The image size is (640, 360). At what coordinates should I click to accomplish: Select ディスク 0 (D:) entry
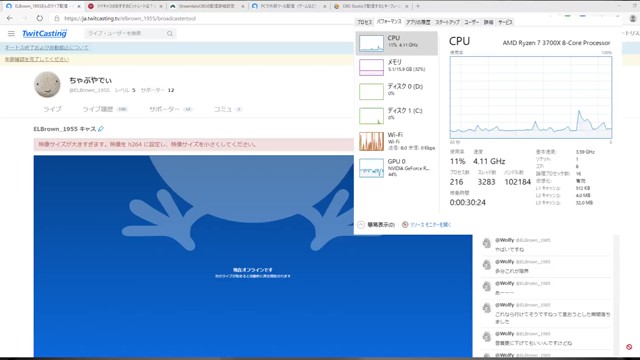pyautogui.click(x=396, y=91)
